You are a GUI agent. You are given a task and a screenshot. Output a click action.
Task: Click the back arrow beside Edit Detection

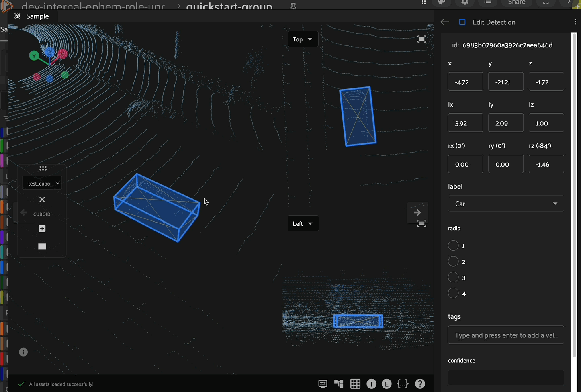[x=444, y=22]
